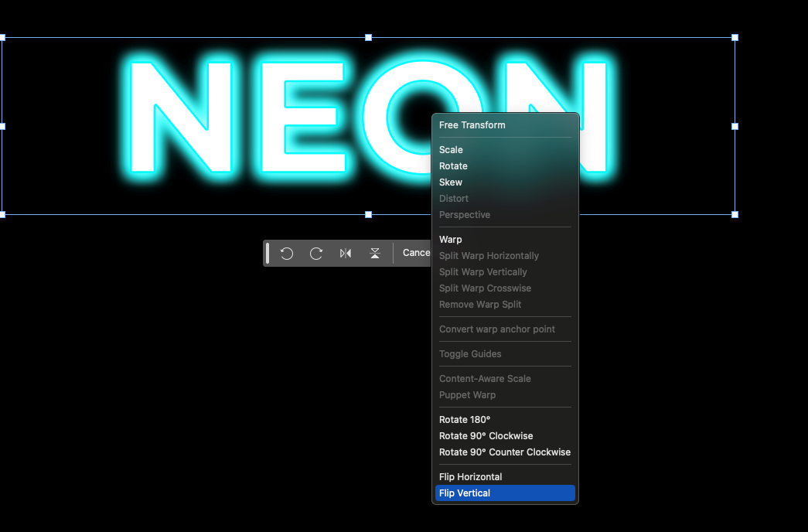Click the bottom-center transform handle
The image size is (808, 532).
tap(369, 214)
